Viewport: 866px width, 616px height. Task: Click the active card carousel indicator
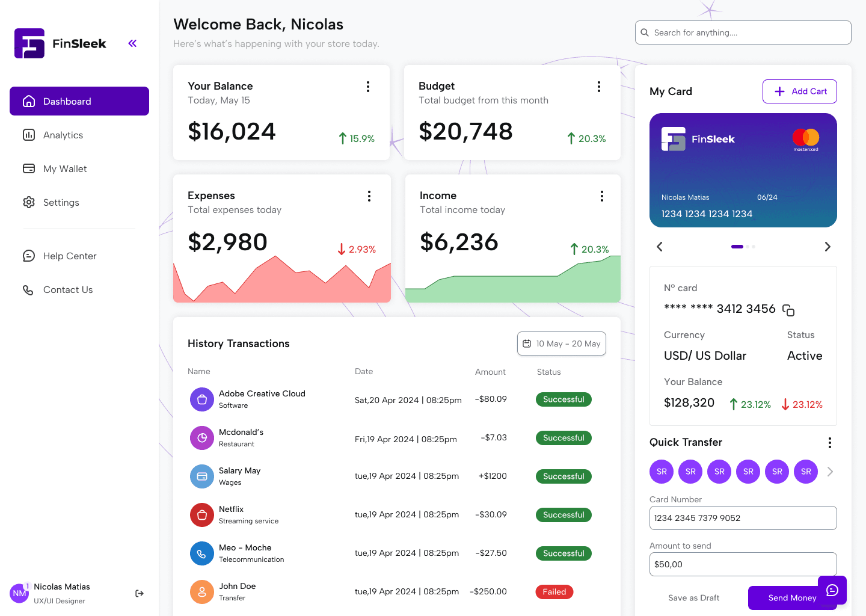(737, 247)
